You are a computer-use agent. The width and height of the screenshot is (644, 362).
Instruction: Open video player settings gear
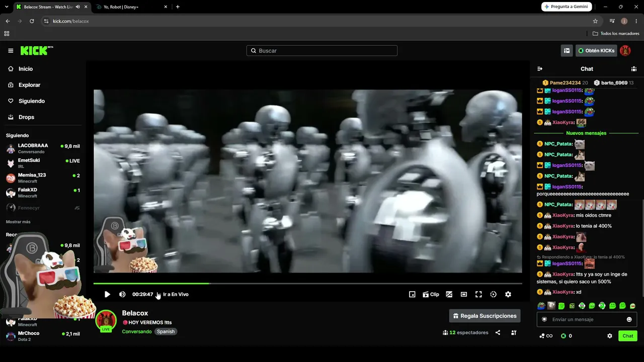[x=508, y=295]
